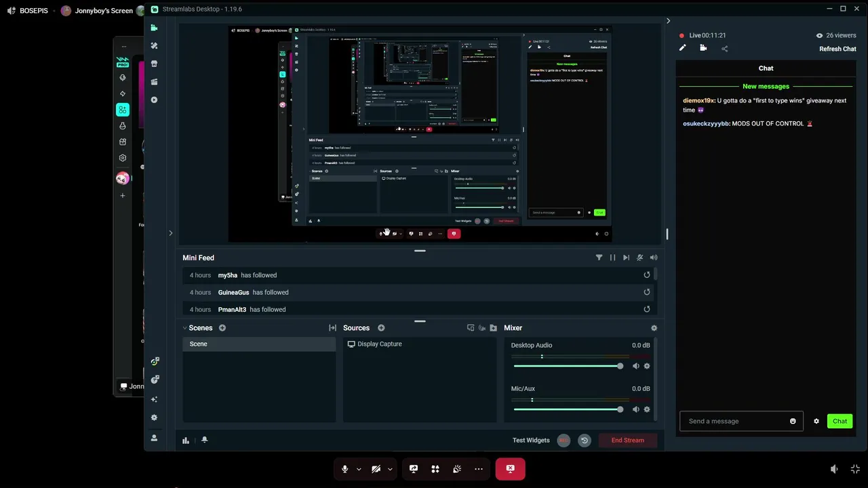The height and width of the screenshot is (488, 868).
Task: Toggle Studio Mode icon in Sources header
Action: point(471,328)
